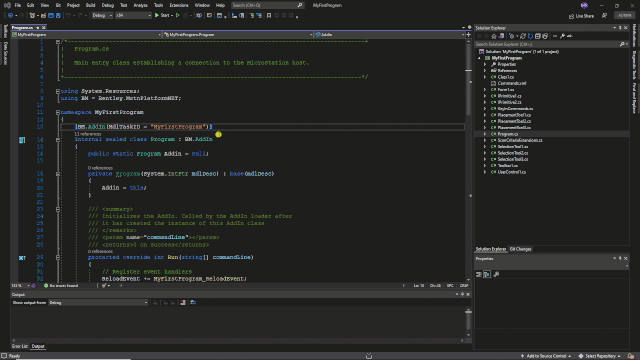Click the feedback icon next to Live Share
Image resolution: width=640 pixels, height=360 pixels.
point(604,16)
